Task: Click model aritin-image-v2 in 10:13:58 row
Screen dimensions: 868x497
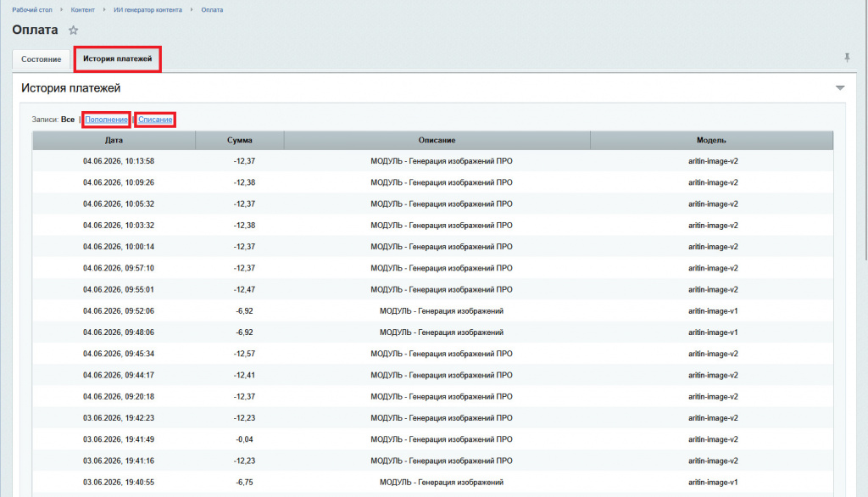Action: [x=712, y=161]
